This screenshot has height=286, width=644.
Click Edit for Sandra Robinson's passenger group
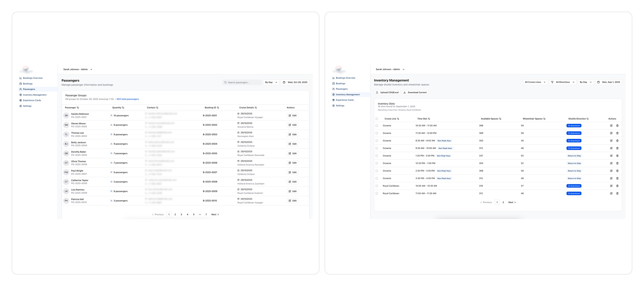pyautogui.click(x=292, y=116)
